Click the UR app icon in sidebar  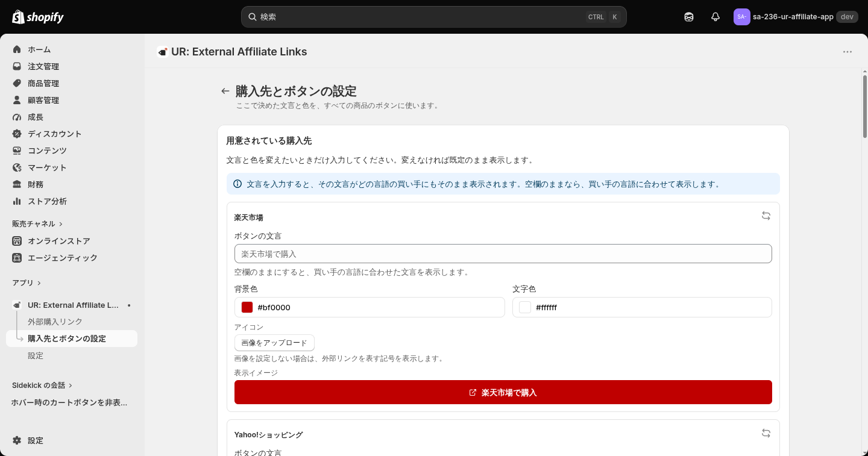click(x=17, y=305)
